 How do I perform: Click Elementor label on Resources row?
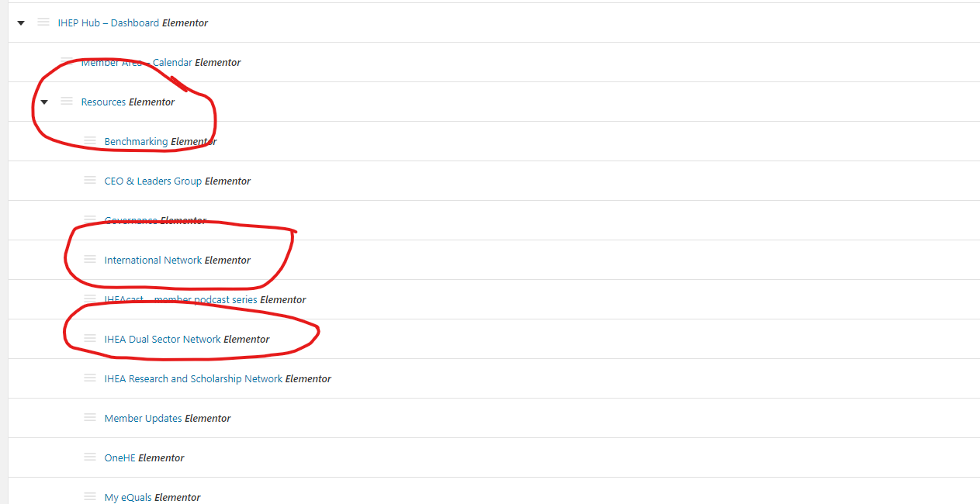(151, 102)
